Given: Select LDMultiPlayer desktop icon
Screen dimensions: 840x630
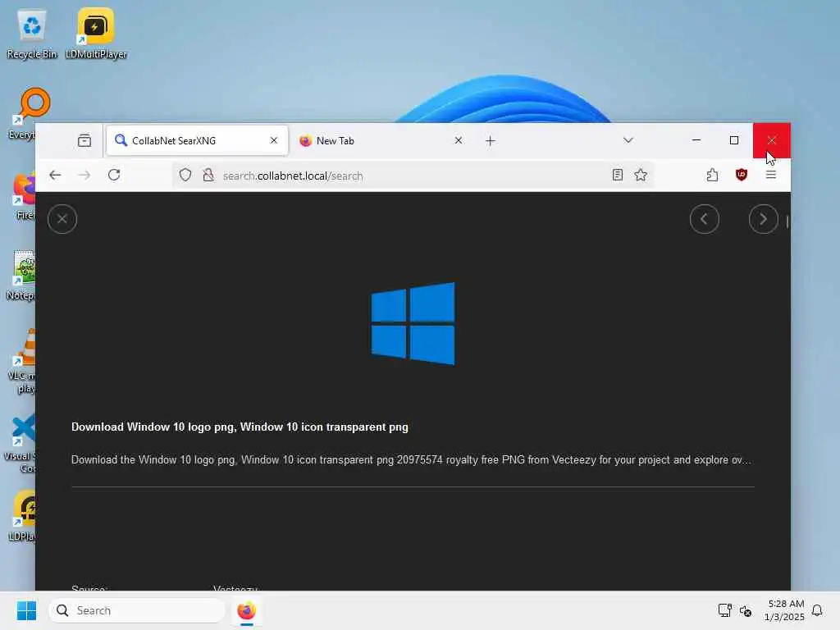Looking at the screenshot, I should click(x=96, y=34).
